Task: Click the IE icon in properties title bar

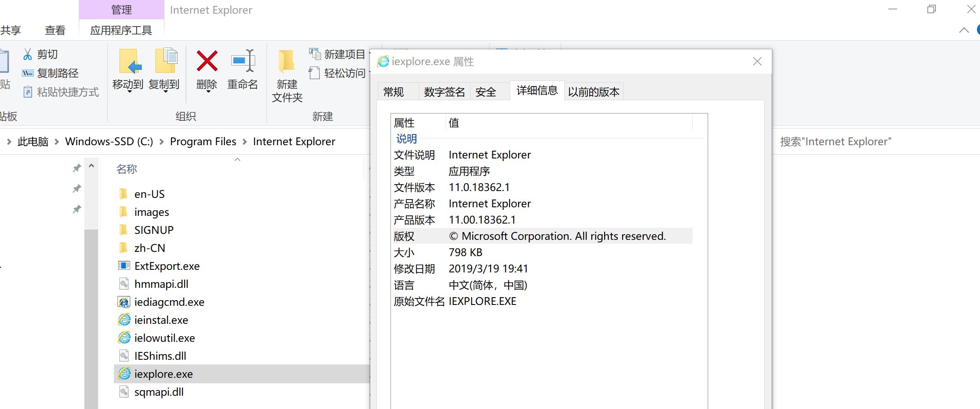Action: [x=383, y=62]
